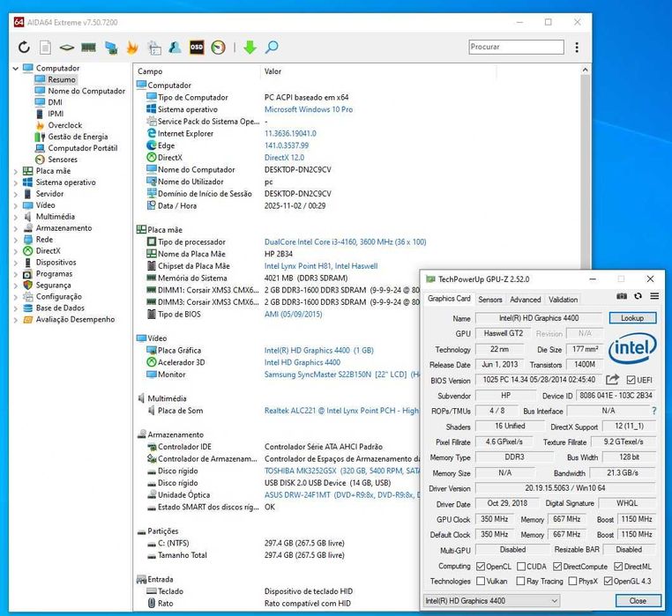The width and height of the screenshot is (672, 616).
Task: Expand the Placa mãe tree node
Action: click(x=15, y=171)
